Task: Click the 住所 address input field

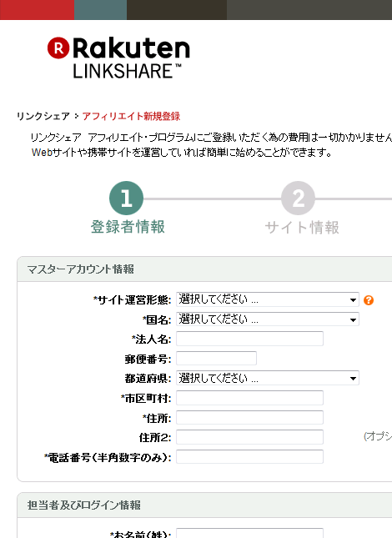Action: click(249, 418)
